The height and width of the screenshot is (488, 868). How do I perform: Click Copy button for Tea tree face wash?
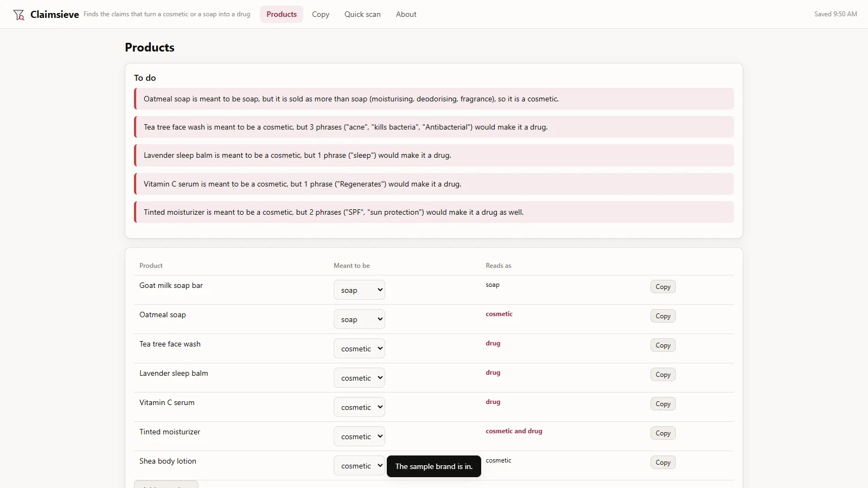663,345
